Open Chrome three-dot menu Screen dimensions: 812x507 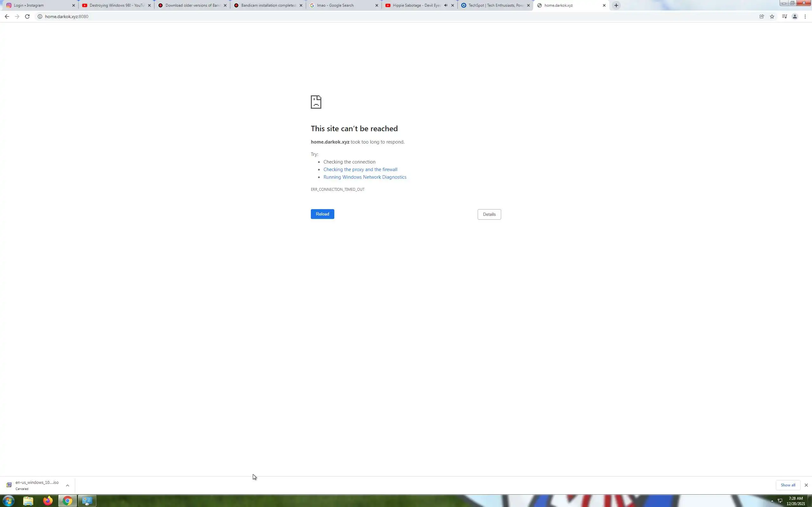(x=805, y=16)
